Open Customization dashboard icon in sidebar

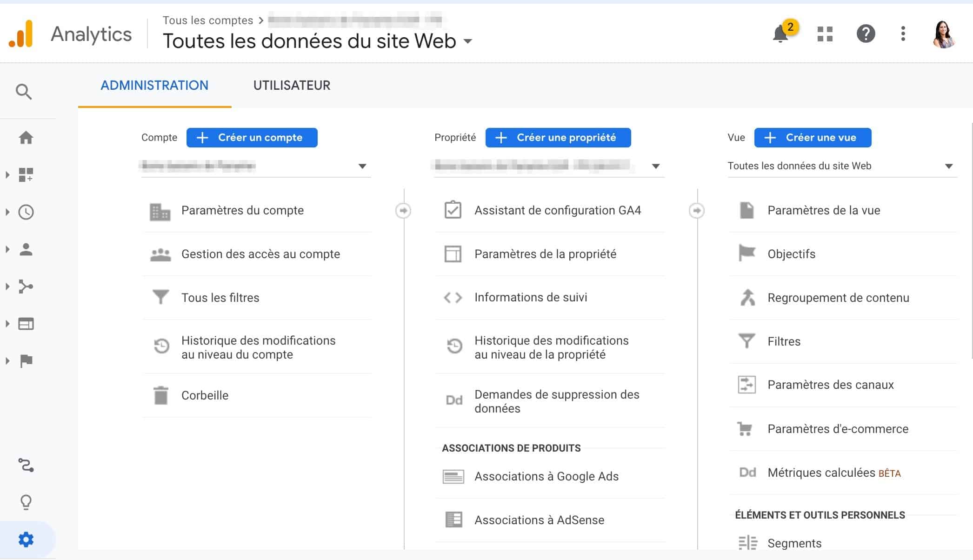point(26,175)
